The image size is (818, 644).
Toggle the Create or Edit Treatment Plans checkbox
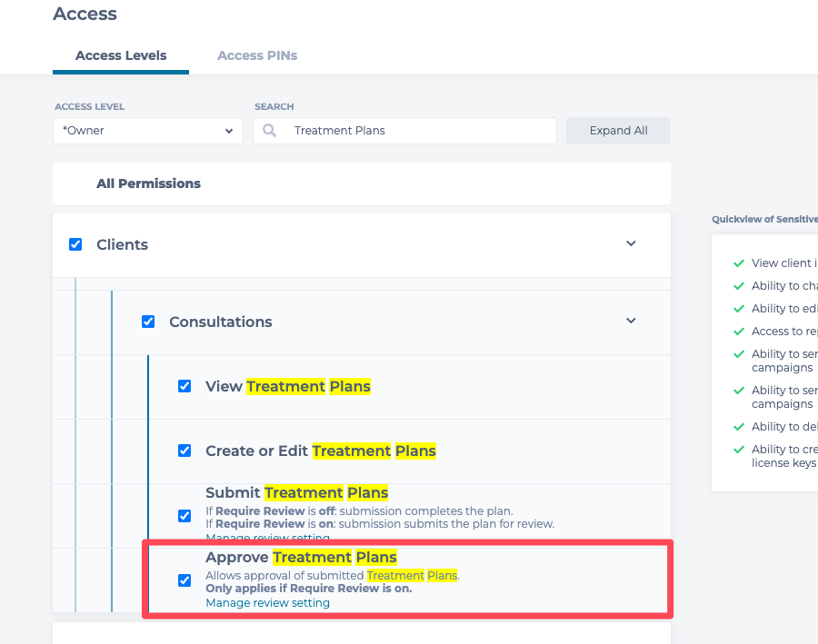pos(185,451)
